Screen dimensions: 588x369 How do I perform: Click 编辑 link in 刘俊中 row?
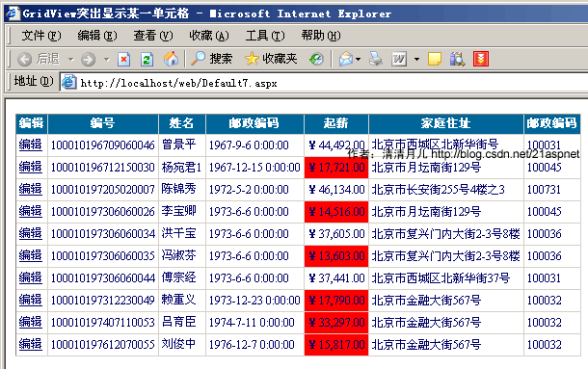click(31, 344)
